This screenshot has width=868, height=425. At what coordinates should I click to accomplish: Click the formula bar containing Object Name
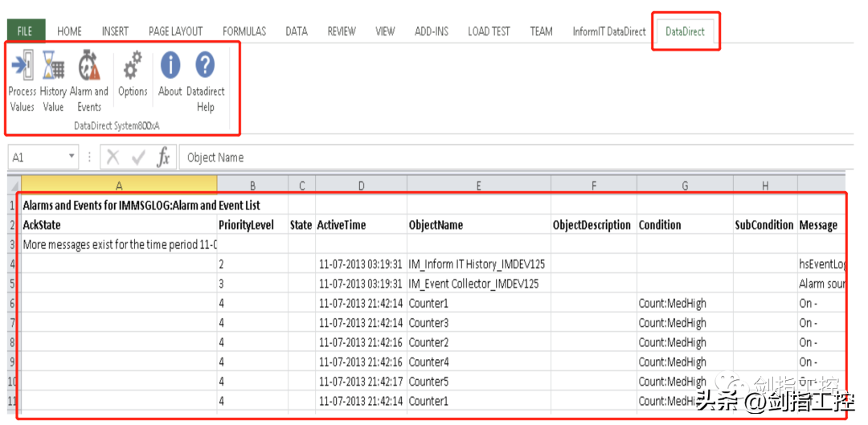(515, 157)
